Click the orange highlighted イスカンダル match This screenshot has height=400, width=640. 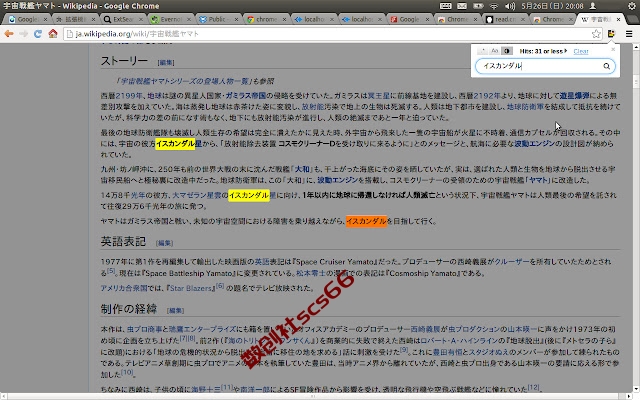point(366,221)
